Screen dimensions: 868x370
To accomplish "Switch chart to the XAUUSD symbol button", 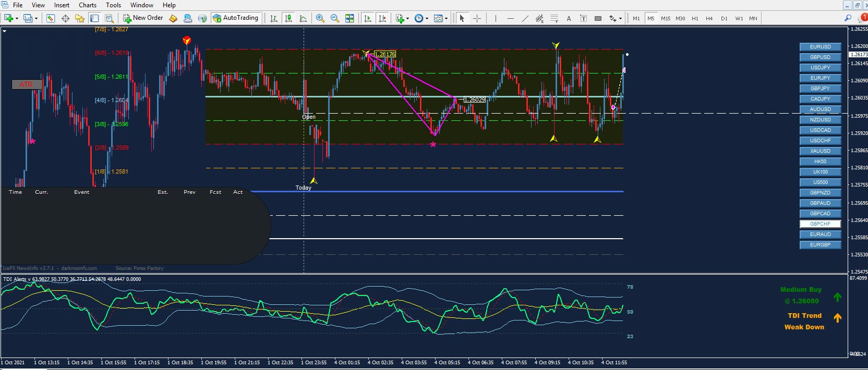I will pyautogui.click(x=820, y=151).
